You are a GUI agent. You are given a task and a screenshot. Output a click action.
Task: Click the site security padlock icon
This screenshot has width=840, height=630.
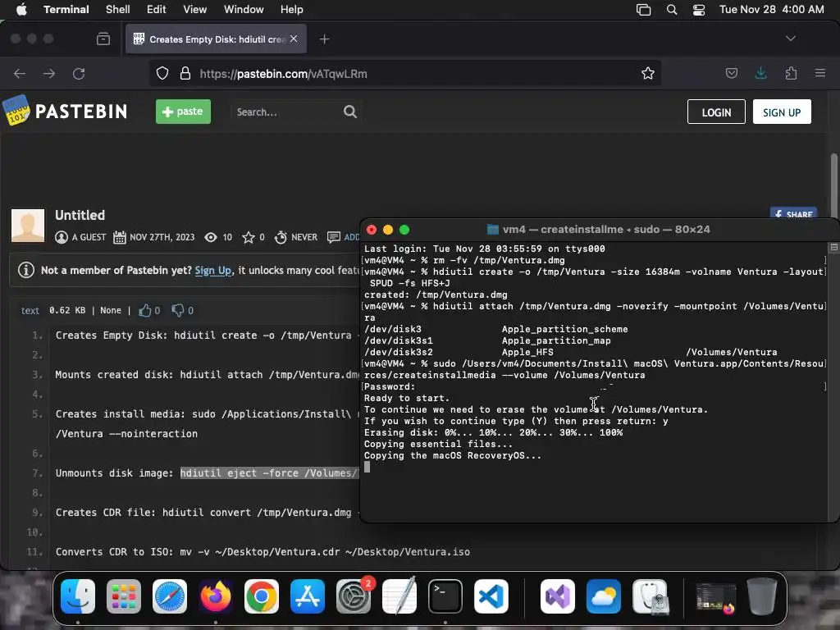(185, 73)
